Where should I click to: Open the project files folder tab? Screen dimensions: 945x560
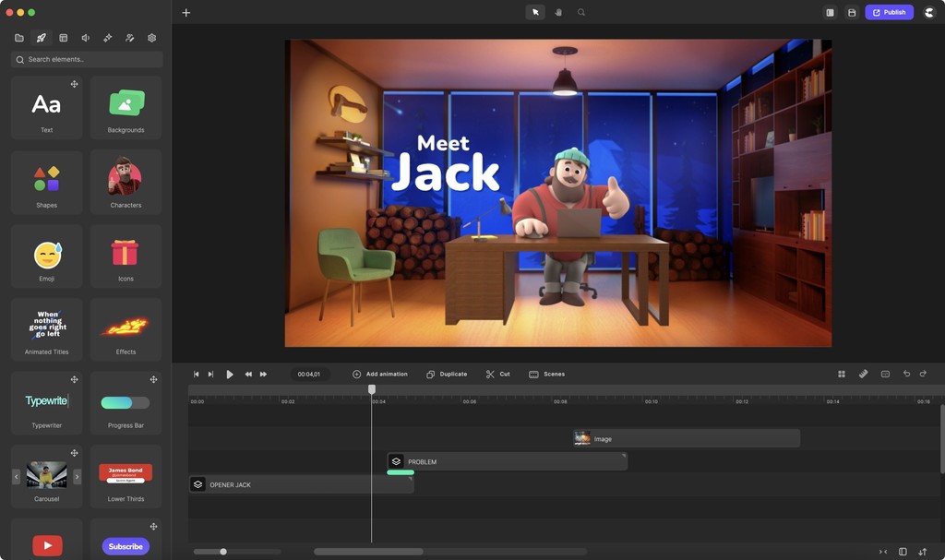19,38
